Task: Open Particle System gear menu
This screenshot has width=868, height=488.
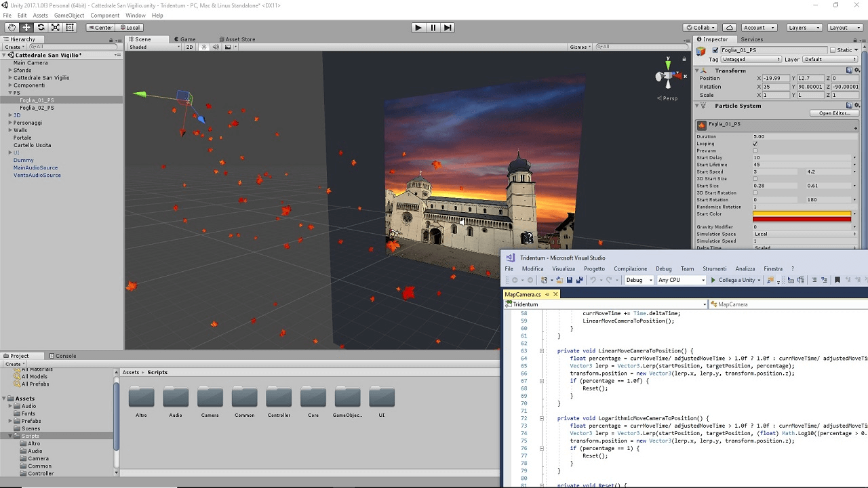Action: [857, 106]
